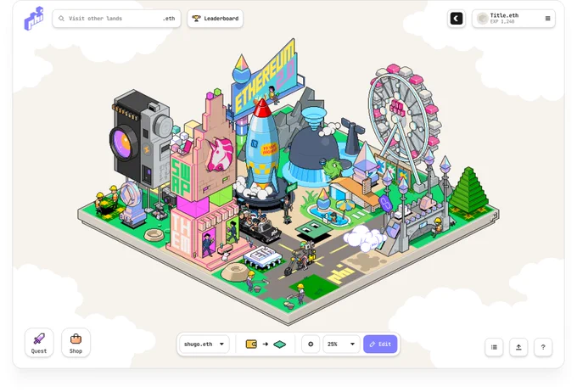Focus the Visit other lands search field
This screenshot has width=577, height=392.
click(116, 19)
